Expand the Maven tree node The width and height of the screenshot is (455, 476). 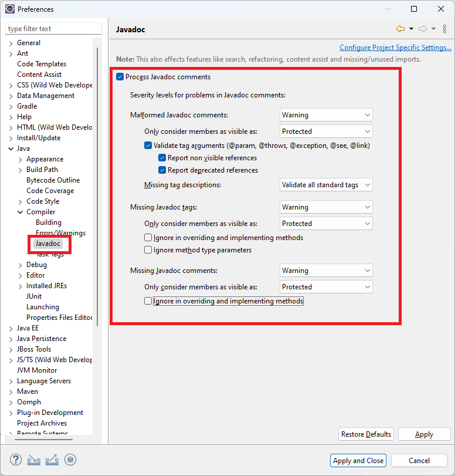(x=10, y=391)
